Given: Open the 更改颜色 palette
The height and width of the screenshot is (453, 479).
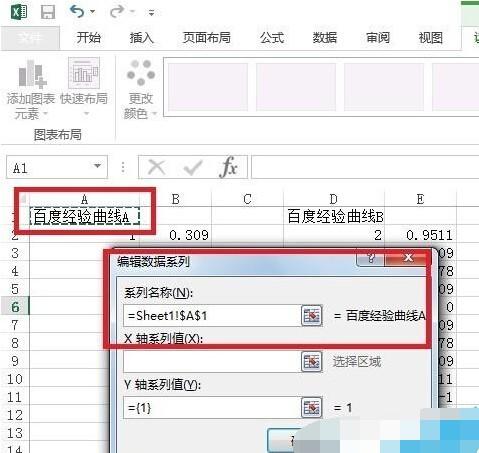Looking at the screenshot, I should tap(141, 89).
